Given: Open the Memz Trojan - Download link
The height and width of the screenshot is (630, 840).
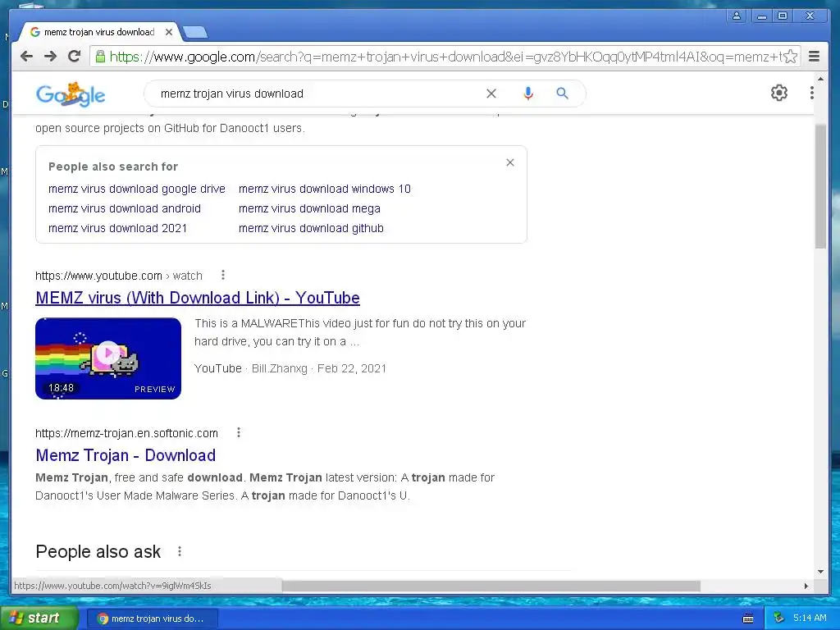Looking at the screenshot, I should (126, 455).
